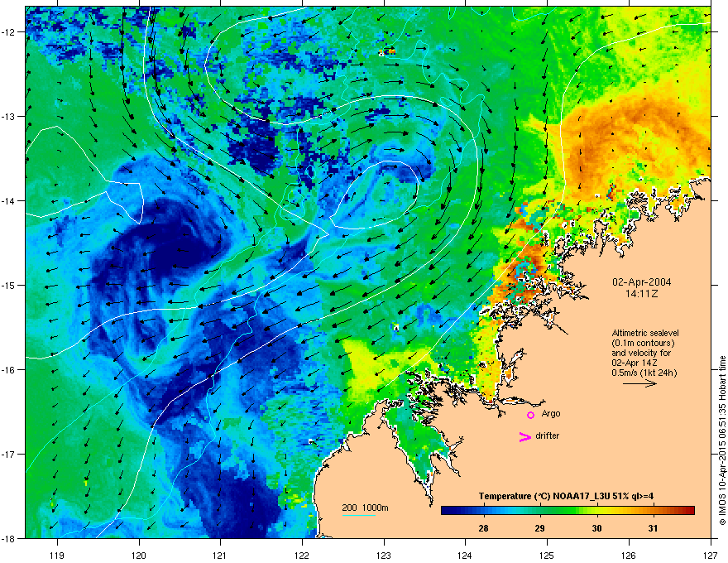Click the 31 value on temperature scale

coord(653,528)
